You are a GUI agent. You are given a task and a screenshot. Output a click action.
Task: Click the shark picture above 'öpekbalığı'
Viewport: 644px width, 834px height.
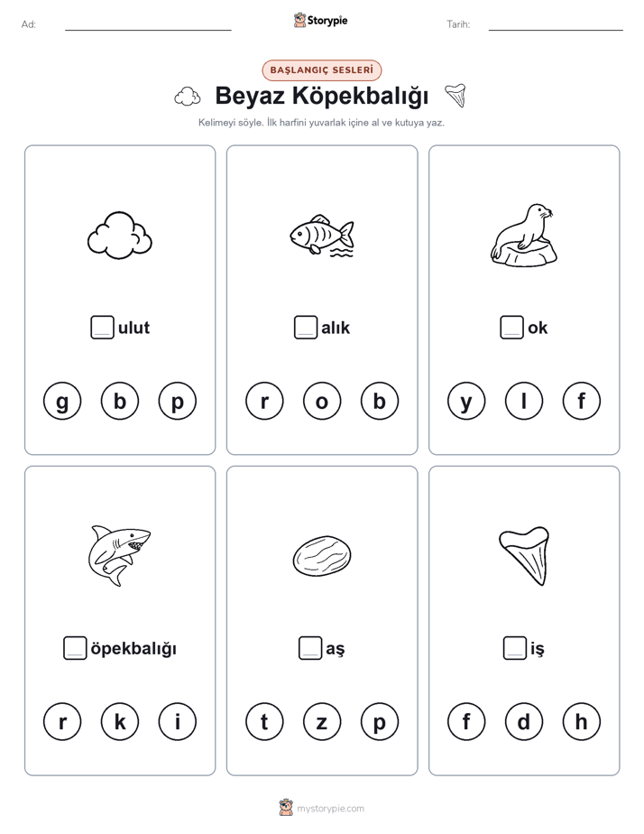click(x=119, y=555)
